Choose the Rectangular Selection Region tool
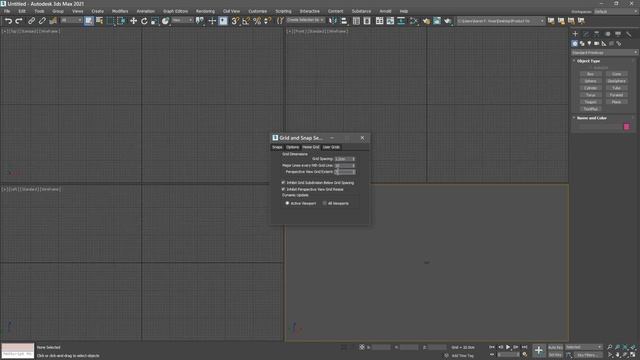 pyautogui.click(x=110, y=21)
